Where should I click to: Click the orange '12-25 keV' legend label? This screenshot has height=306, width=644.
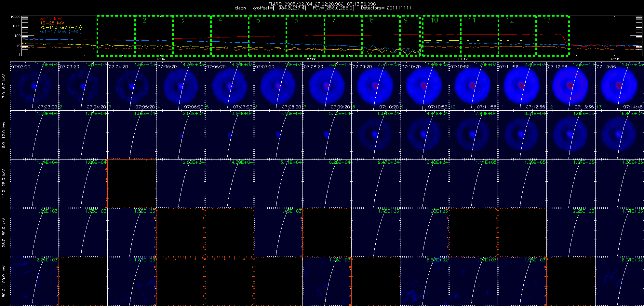(52, 23)
